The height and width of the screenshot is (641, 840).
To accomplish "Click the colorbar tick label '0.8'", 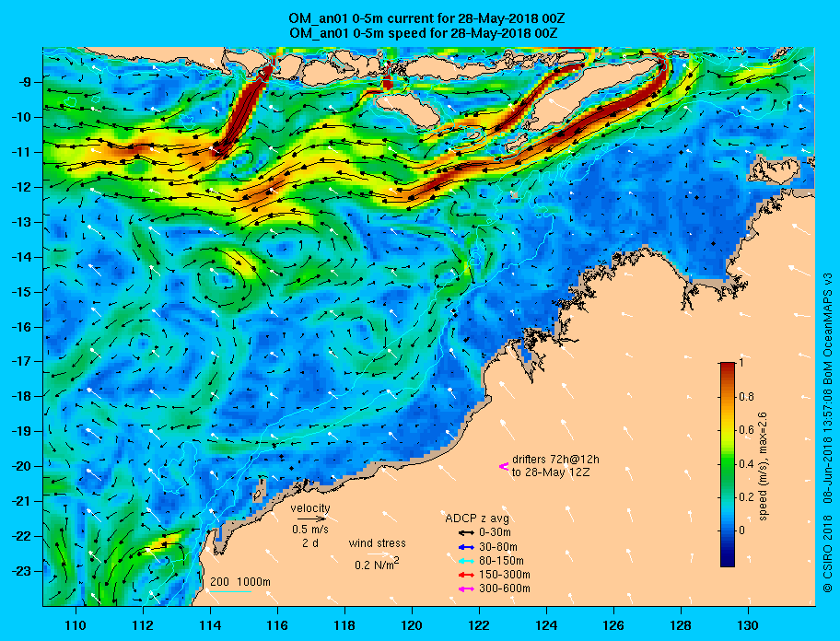I will 747,397.
